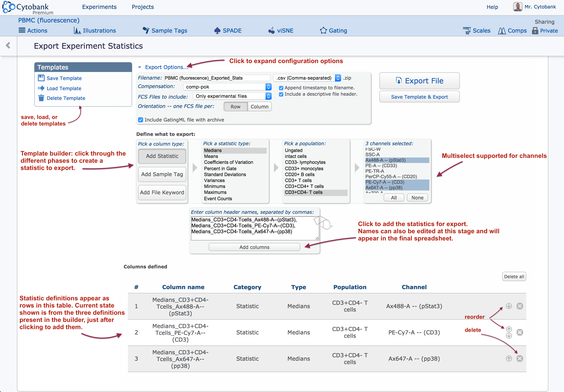
Task: Click the Save Template floppy disk icon
Action: pyautogui.click(x=41, y=78)
